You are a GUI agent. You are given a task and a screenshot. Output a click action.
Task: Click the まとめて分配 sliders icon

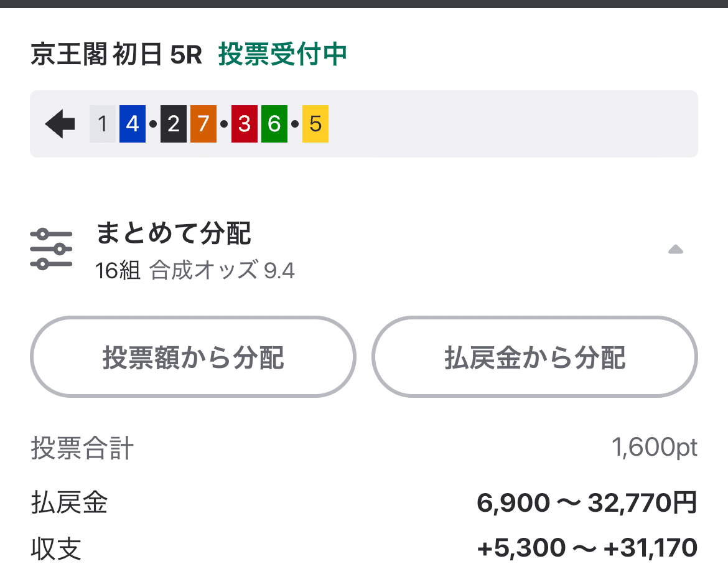click(x=52, y=247)
